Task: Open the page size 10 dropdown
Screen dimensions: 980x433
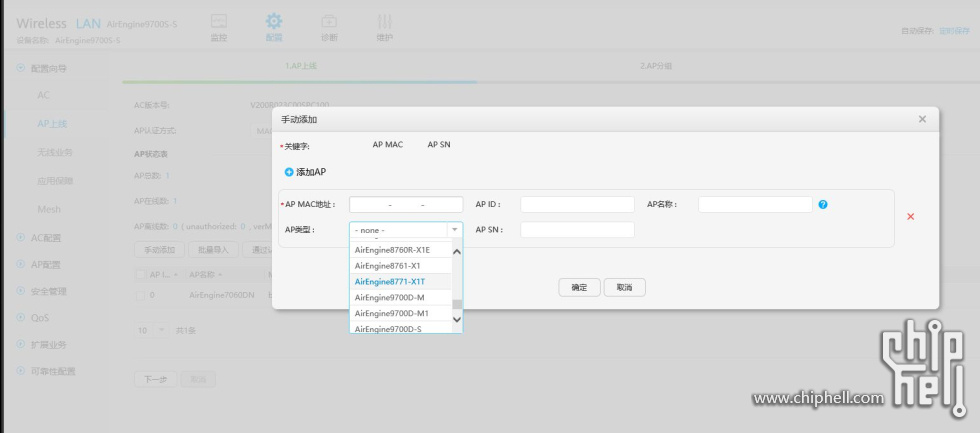Action: 152,330
